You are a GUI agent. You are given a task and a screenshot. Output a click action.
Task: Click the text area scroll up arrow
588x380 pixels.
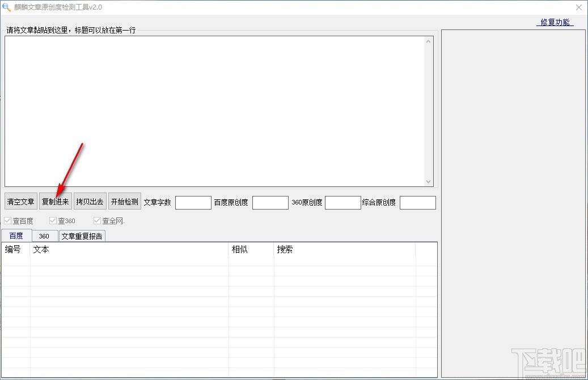pyautogui.click(x=429, y=41)
